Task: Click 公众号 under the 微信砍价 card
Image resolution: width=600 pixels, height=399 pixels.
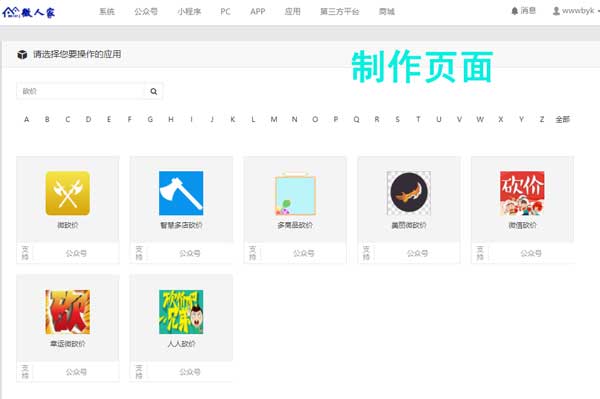Action: [x=531, y=253]
